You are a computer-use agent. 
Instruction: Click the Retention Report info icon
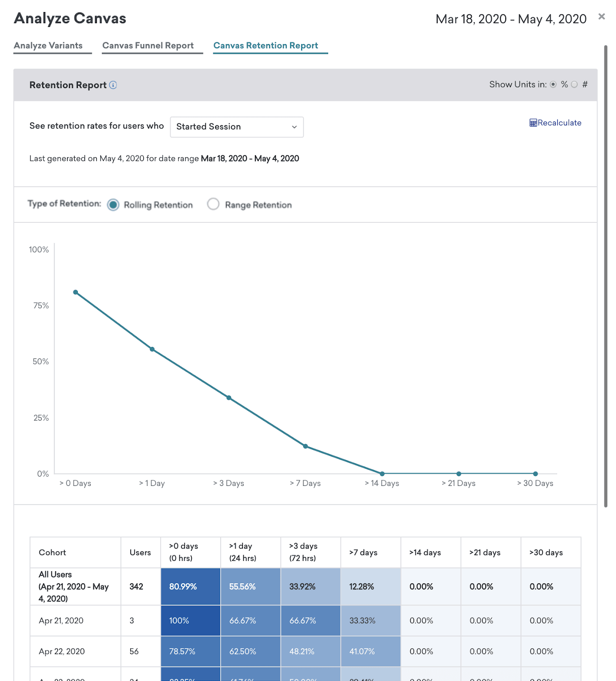[x=113, y=85]
